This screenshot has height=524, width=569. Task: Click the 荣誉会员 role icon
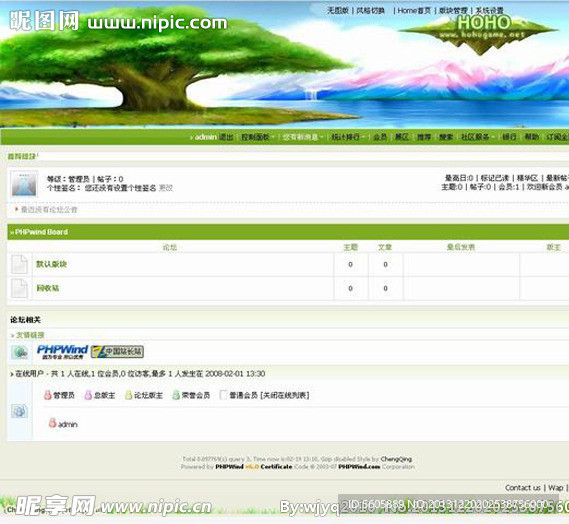176,395
